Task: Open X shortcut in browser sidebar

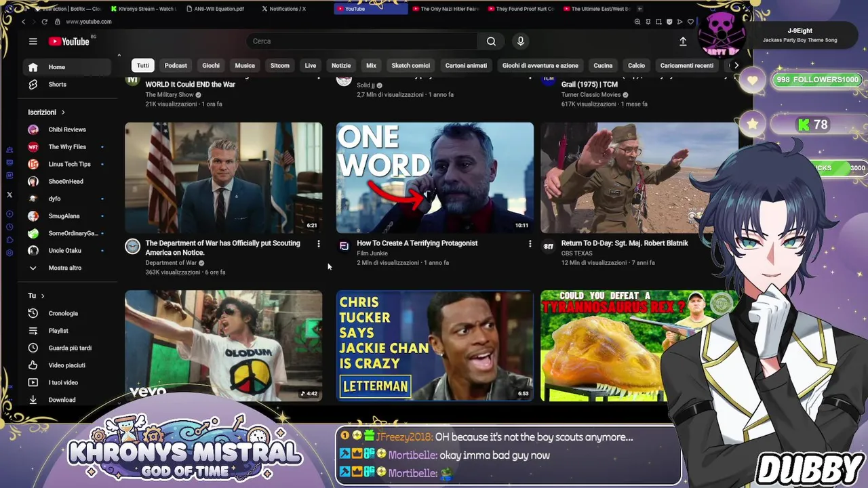Action: point(9,195)
